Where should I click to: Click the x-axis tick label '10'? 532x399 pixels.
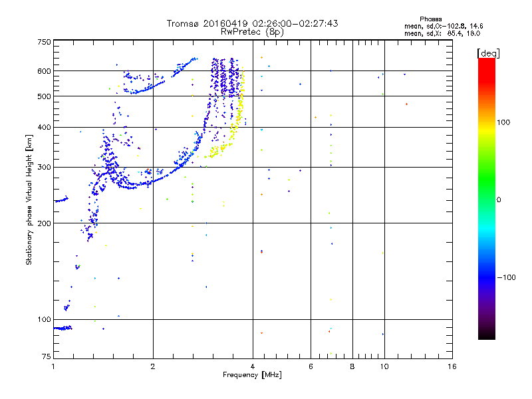pyautogui.click(x=384, y=366)
